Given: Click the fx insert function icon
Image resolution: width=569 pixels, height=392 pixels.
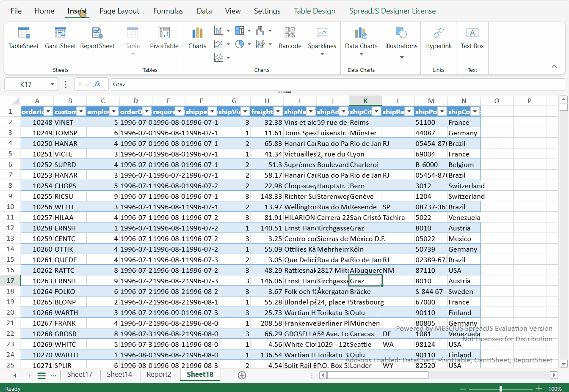Looking at the screenshot, I should tap(97, 84).
